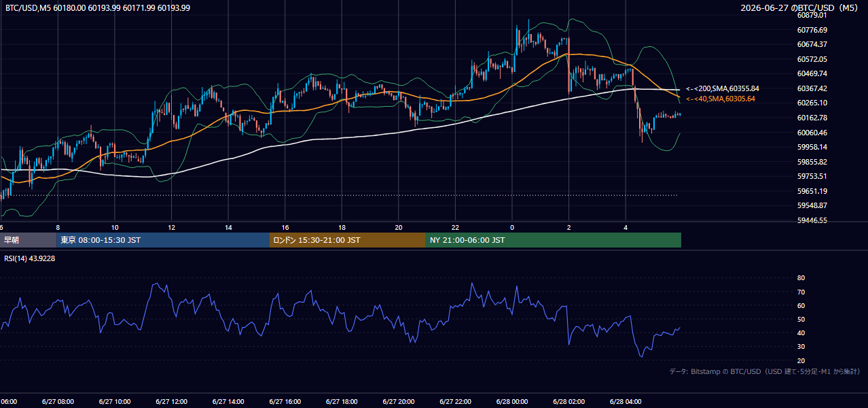The image size is (868, 408).
Task: Click the 6/28 02:00 time label
Action: coord(569,402)
